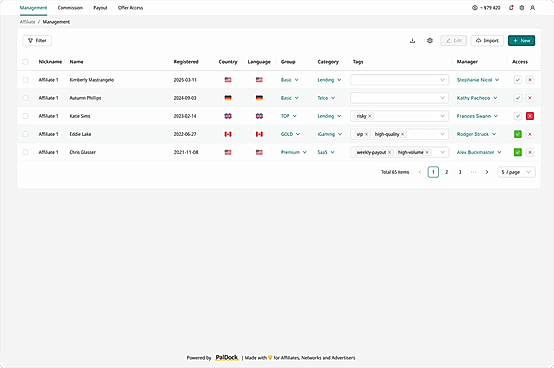Click the New button
Image resolution: width=554 pixels, height=368 pixels.
point(521,41)
